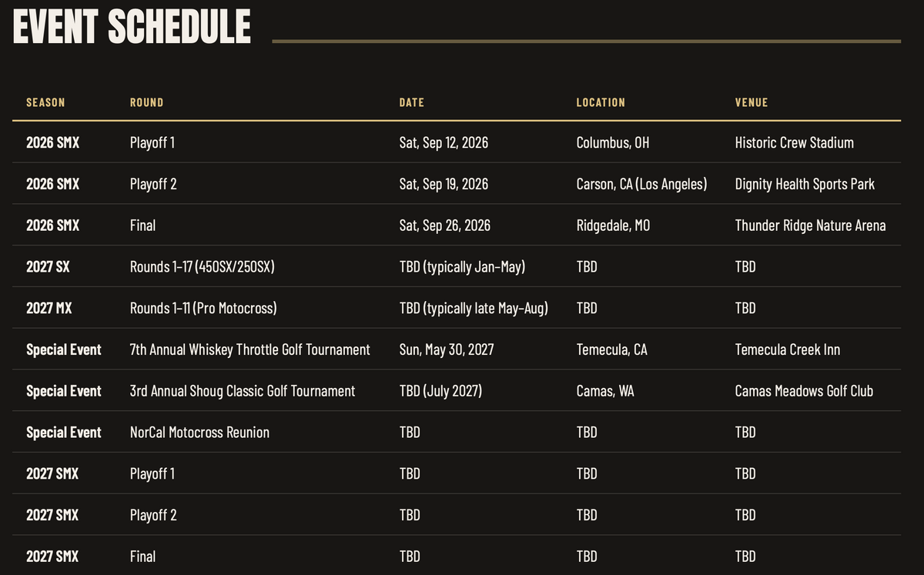Click Rounds 1-11 (Pro Motocross) entry
924x575 pixels.
[x=203, y=309]
